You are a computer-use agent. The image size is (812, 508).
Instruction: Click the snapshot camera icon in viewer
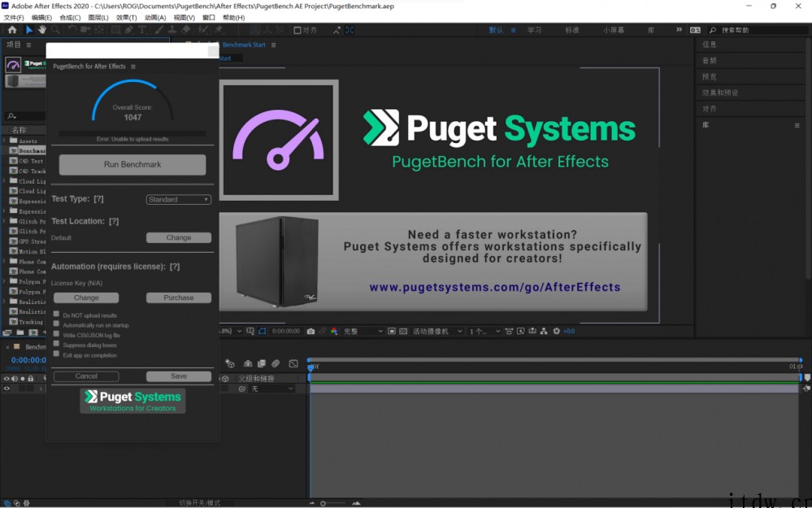[310, 332]
